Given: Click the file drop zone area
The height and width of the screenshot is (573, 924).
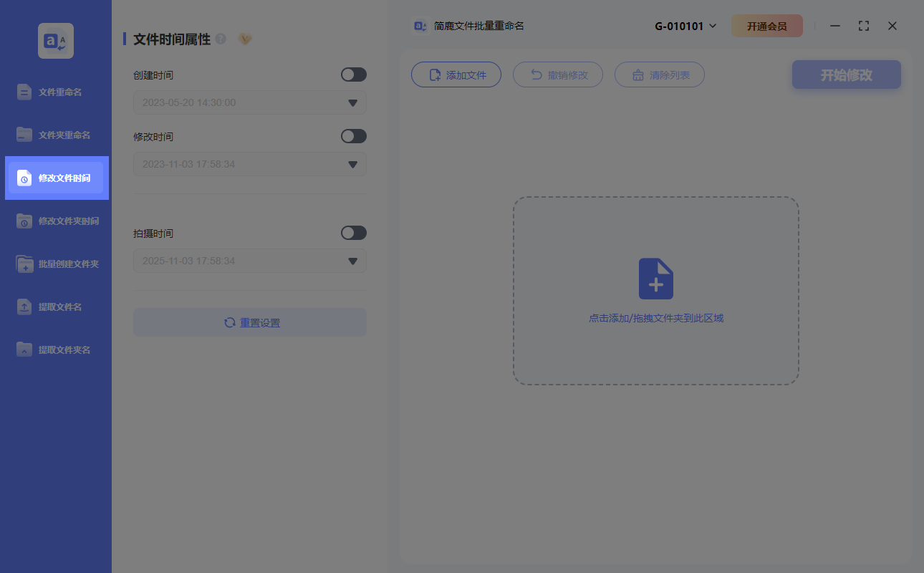Looking at the screenshot, I should 655,290.
